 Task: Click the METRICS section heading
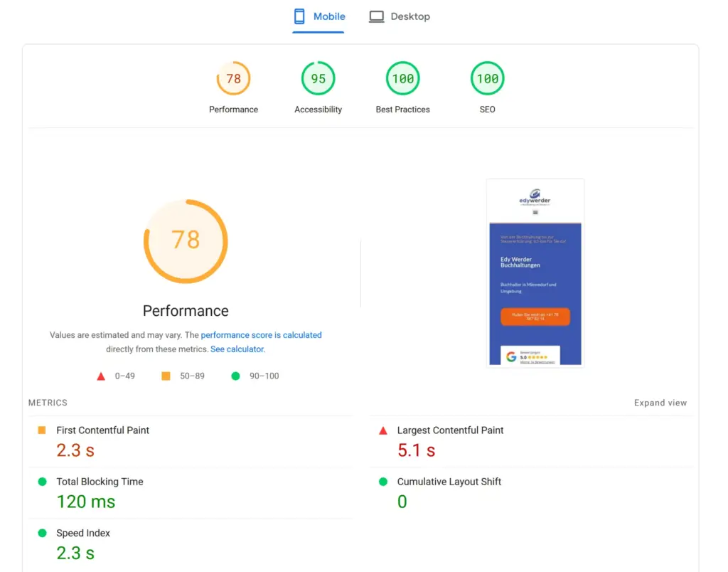pos(48,403)
